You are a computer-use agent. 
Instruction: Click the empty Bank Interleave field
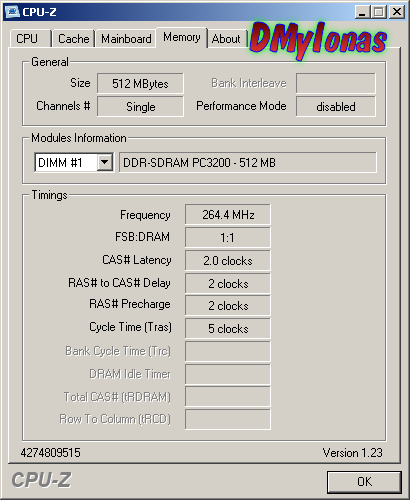click(x=336, y=83)
